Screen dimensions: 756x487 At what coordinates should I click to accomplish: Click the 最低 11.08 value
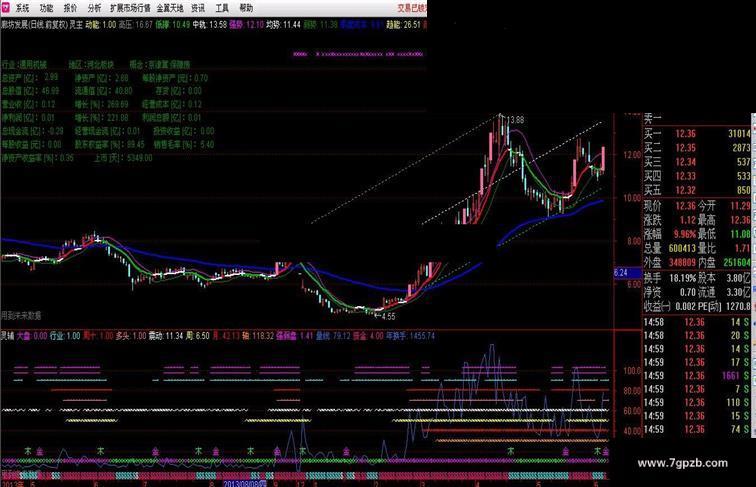740,234
